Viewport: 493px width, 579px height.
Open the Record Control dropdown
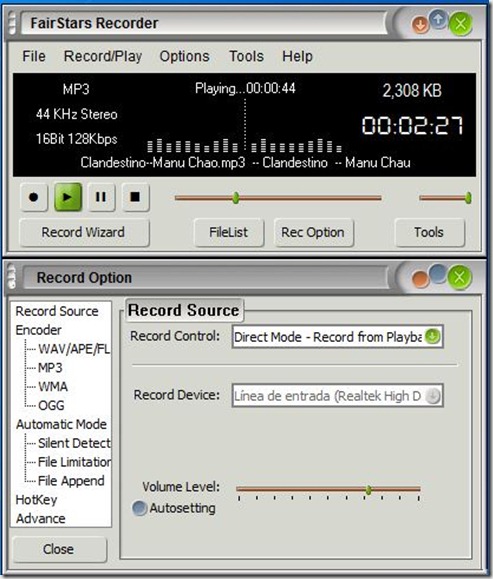pos(337,336)
